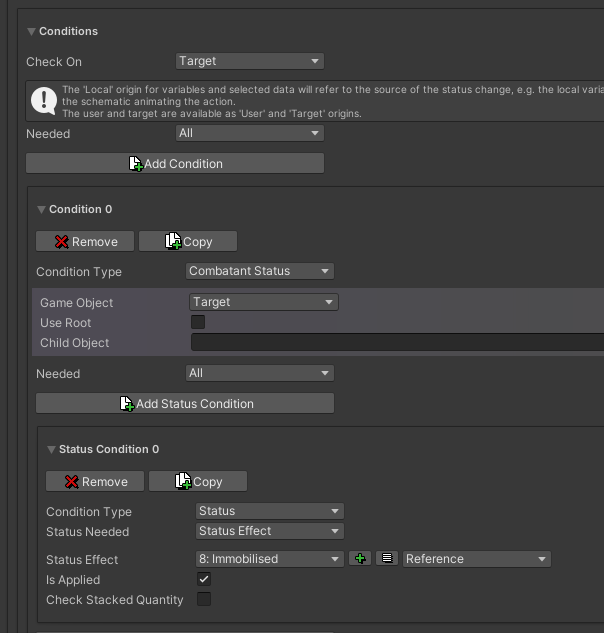Open the Needed dropdown inside Condition 0
Screen dimensions: 604x633
260,373
